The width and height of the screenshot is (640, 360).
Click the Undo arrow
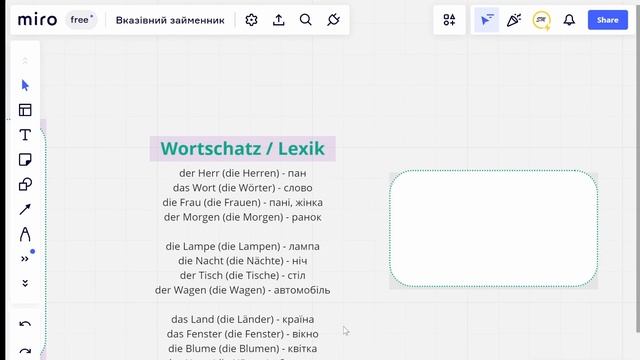coord(25,324)
